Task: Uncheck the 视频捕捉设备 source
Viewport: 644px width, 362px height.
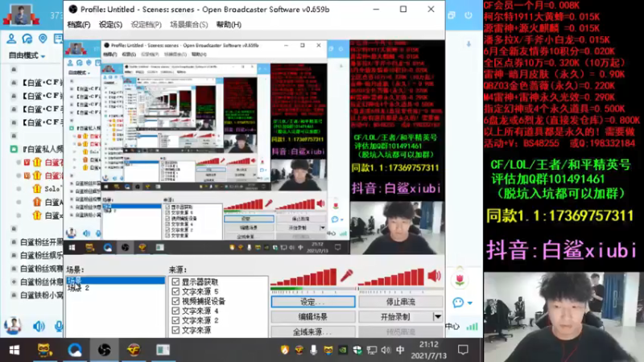Action: tap(175, 301)
